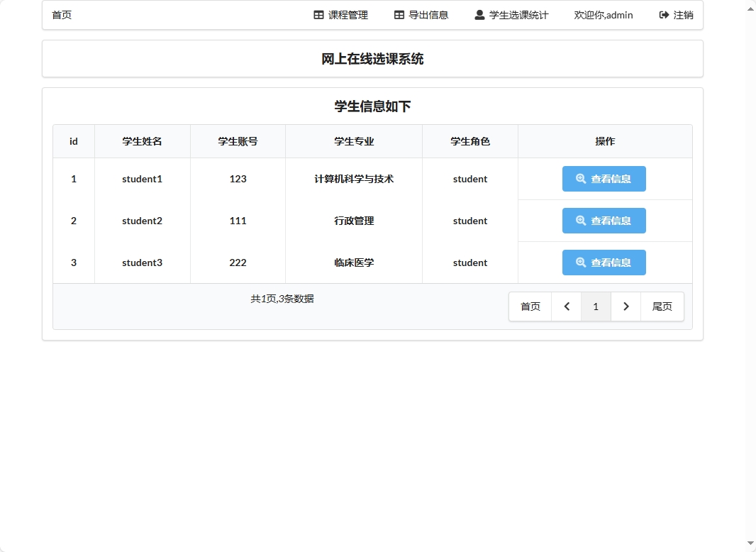Click 首页 in the pagination controls
Screen dimensions: 756x552
(530, 306)
